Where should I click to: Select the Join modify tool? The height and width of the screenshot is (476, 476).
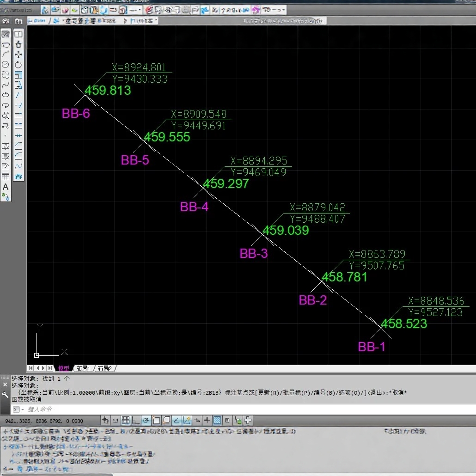18,136
